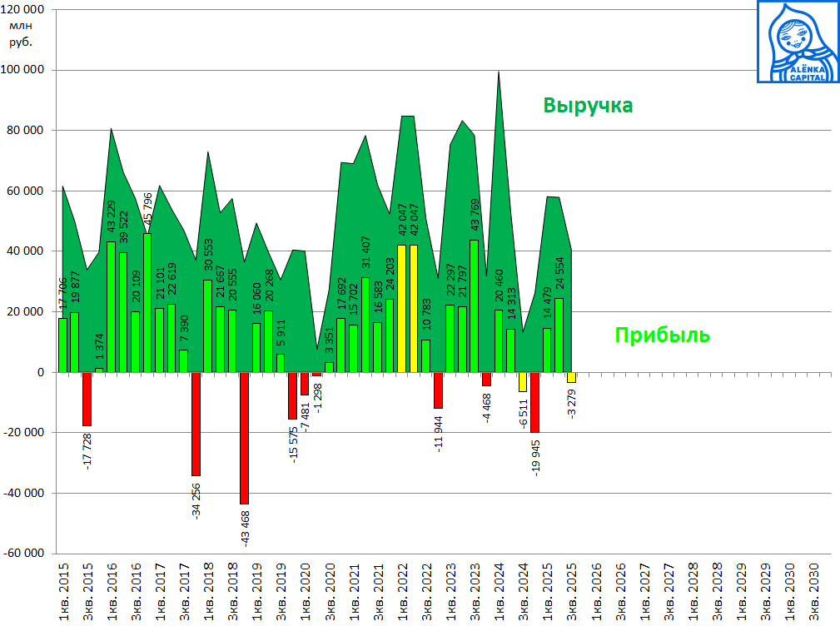
Task: Select the red bar labeled -34 256
Action: coord(196,423)
